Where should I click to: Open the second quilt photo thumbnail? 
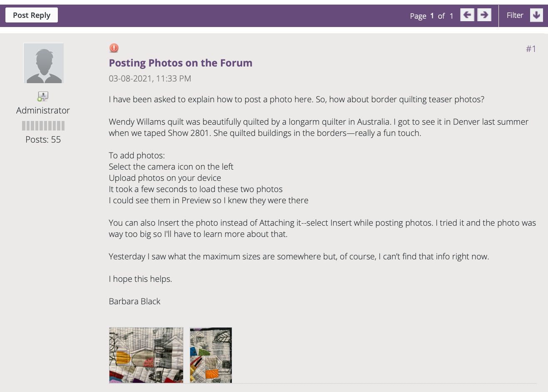(x=211, y=355)
